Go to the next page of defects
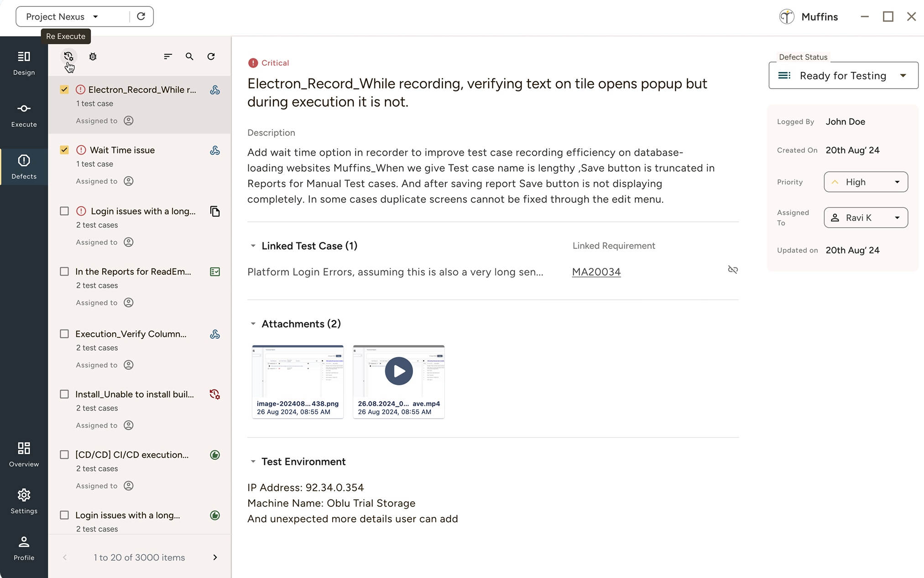Screen dimensions: 924x578 214,557
